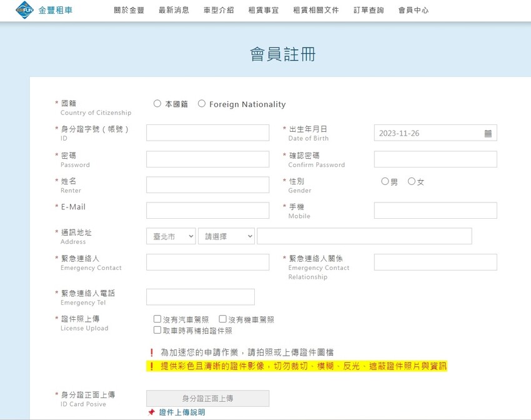
Task: Tick the 沒有機車駕照 checkbox
Action: (x=222, y=319)
